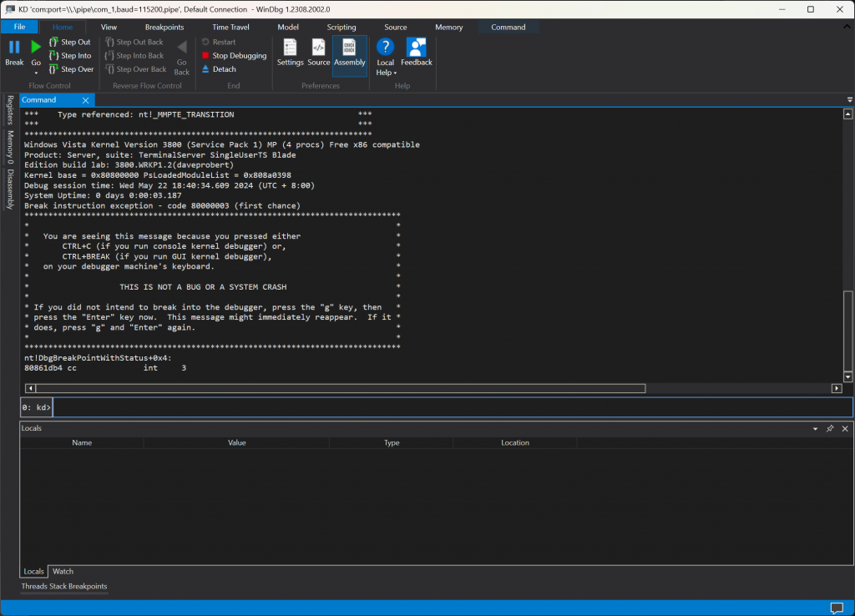Open Local Help question mark icon
This screenshot has height=616, width=855.
pyautogui.click(x=385, y=48)
